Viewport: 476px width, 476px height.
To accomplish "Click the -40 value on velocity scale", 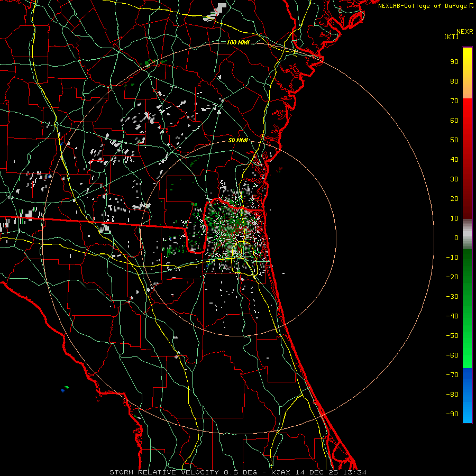I will [x=452, y=316].
